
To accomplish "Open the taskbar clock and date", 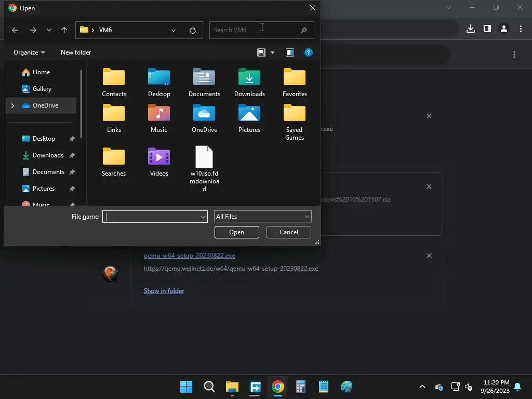I will point(495,387).
